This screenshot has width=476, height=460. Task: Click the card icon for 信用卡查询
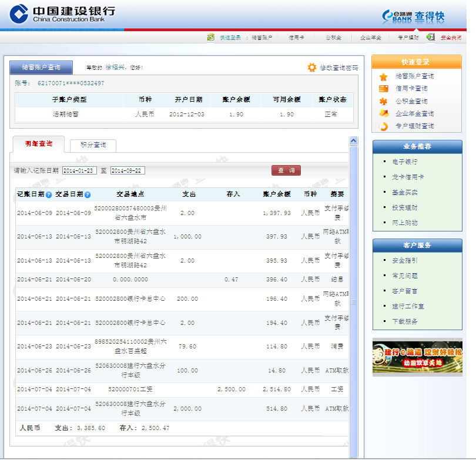pyautogui.click(x=383, y=89)
